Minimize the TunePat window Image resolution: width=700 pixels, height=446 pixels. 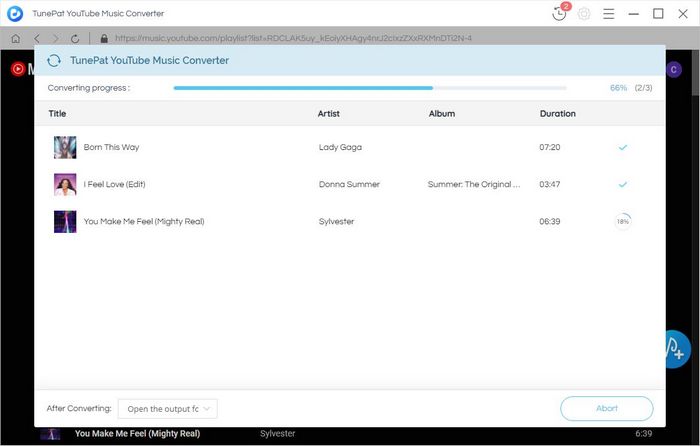[633, 14]
